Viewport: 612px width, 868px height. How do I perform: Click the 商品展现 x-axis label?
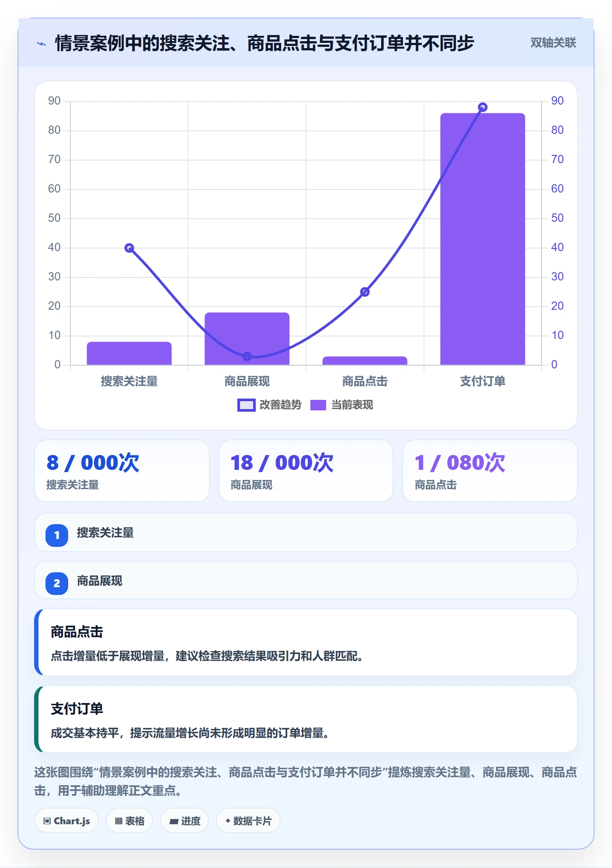pos(247,381)
